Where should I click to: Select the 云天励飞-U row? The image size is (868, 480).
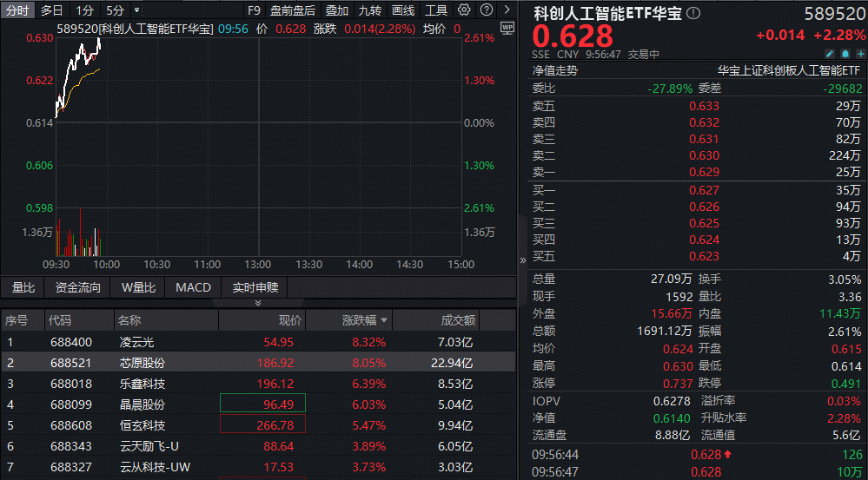(x=258, y=446)
